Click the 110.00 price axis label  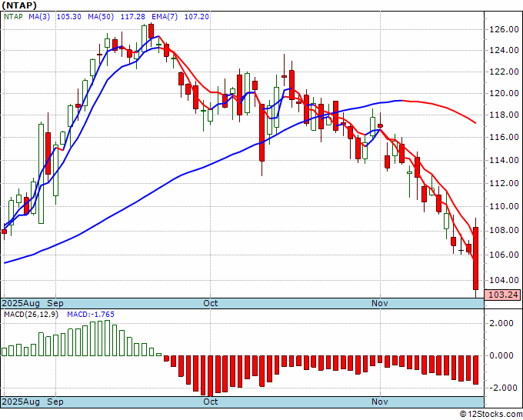click(x=504, y=206)
